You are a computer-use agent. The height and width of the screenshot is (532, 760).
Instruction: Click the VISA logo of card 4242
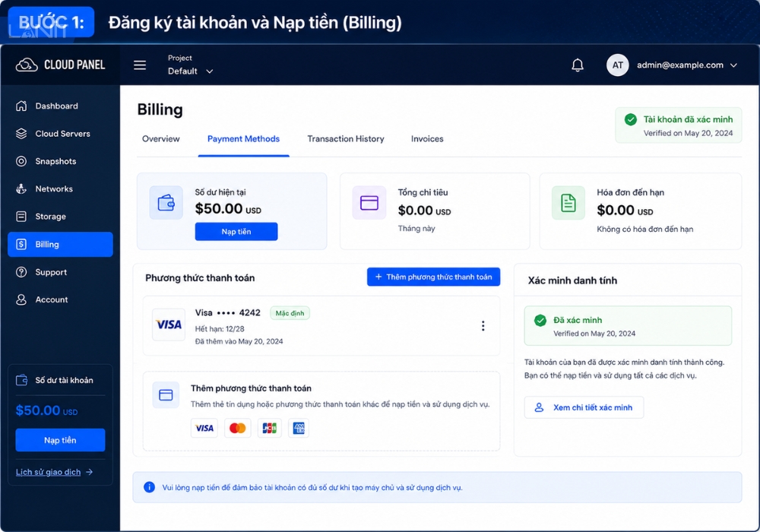point(169,325)
